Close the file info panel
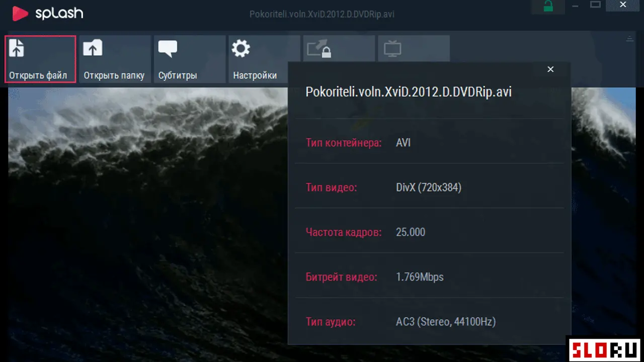The height and width of the screenshot is (362, 644). (550, 69)
